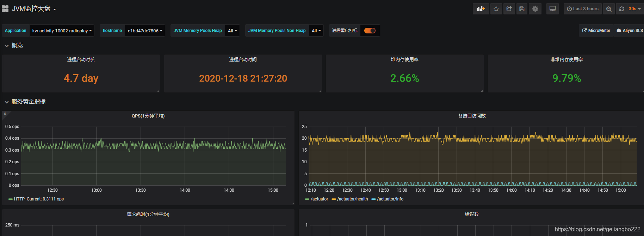Open the share dashboard icon
Image resolution: width=644 pixels, height=236 pixels.
click(509, 9)
